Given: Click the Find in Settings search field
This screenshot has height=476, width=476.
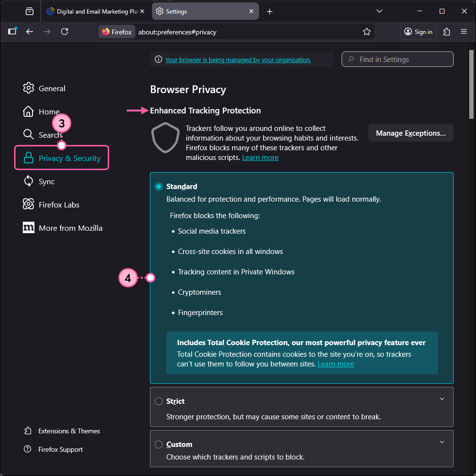Looking at the screenshot, I should pos(397,59).
